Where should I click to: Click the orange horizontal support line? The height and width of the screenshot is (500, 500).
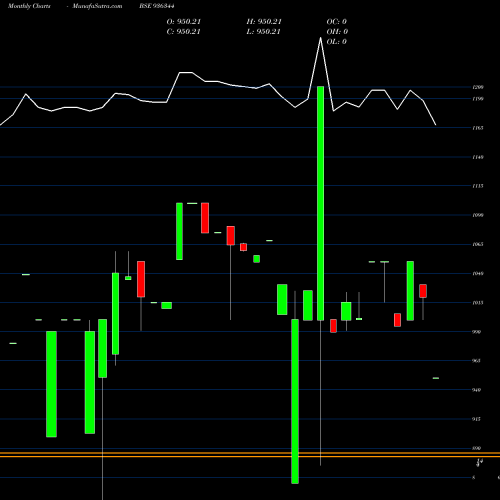click(250, 455)
